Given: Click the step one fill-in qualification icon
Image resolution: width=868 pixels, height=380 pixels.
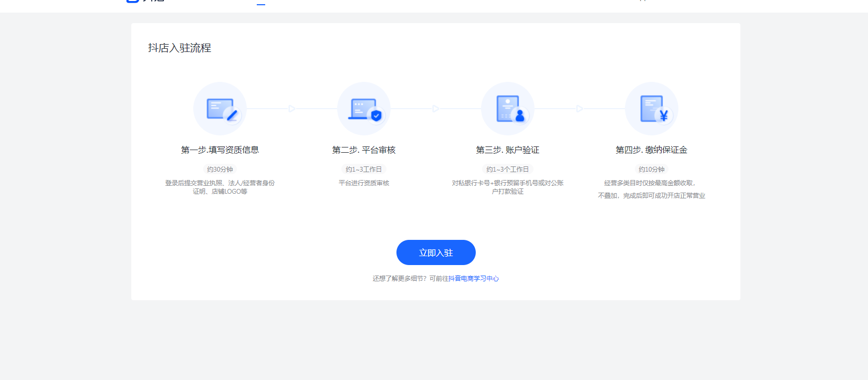Looking at the screenshot, I should pyautogui.click(x=220, y=109).
